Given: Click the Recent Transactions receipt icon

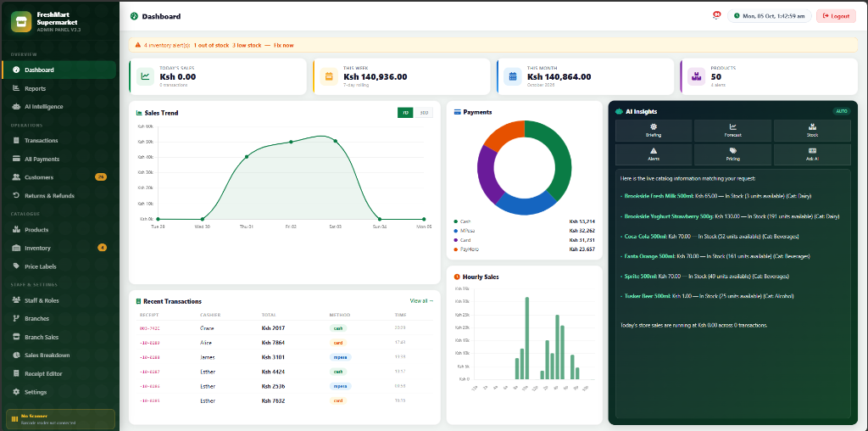Looking at the screenshot, I should 139,301.
